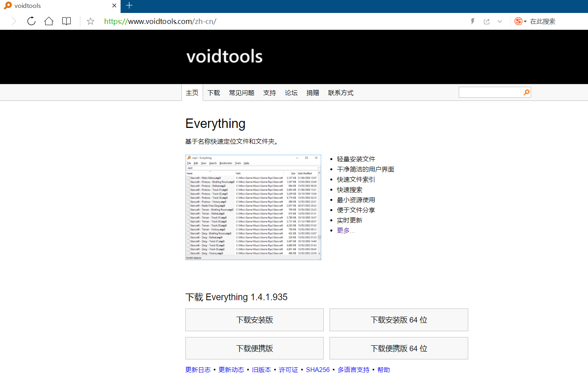Click the 下载安装版 64 位 button
The image size is (588, 381).
(x=399, y=320)
